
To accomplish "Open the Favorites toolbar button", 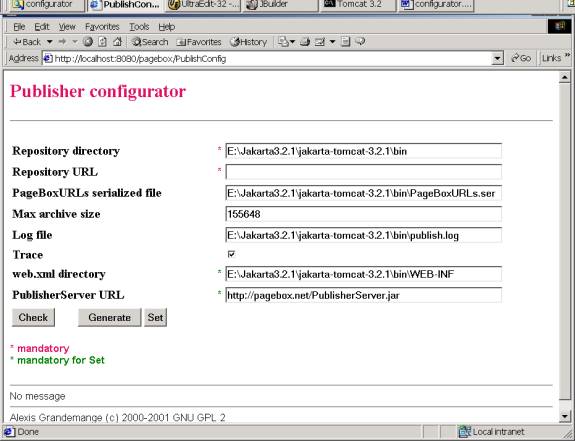I will (199, 42).
